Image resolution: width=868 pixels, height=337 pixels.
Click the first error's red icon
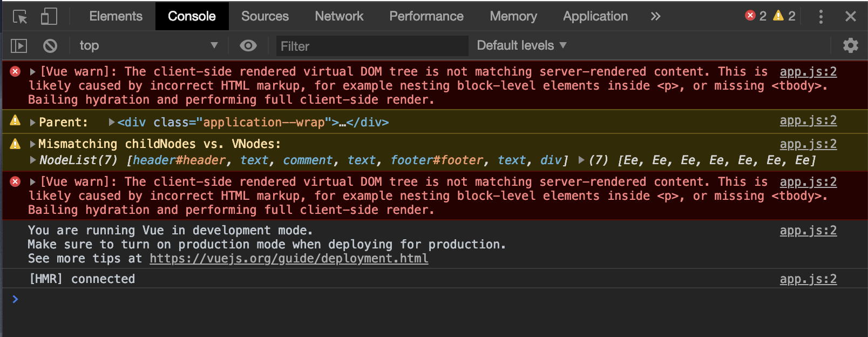click(x=15, y=71)
